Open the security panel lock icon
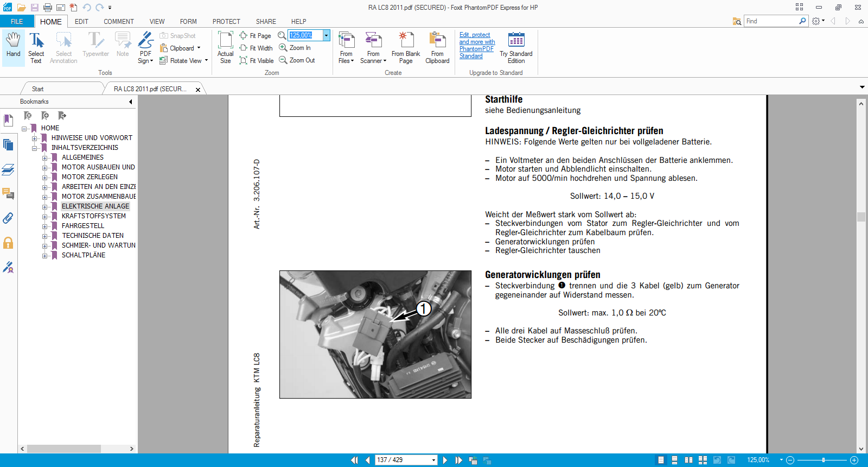Image resolution: width=868 pixels, height=467 pixels. tap(8, 243)
